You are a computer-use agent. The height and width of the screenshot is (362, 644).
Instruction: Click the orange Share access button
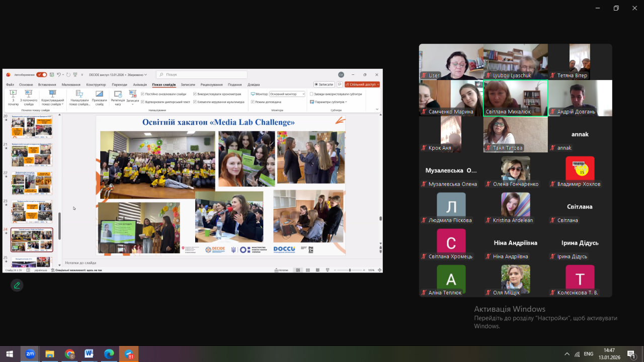pyautogui.click(x=362, y=84)
